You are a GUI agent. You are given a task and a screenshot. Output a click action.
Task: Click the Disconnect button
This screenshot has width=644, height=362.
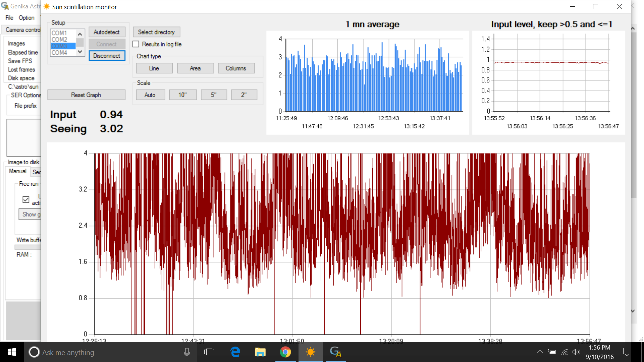tap(107, 56)
